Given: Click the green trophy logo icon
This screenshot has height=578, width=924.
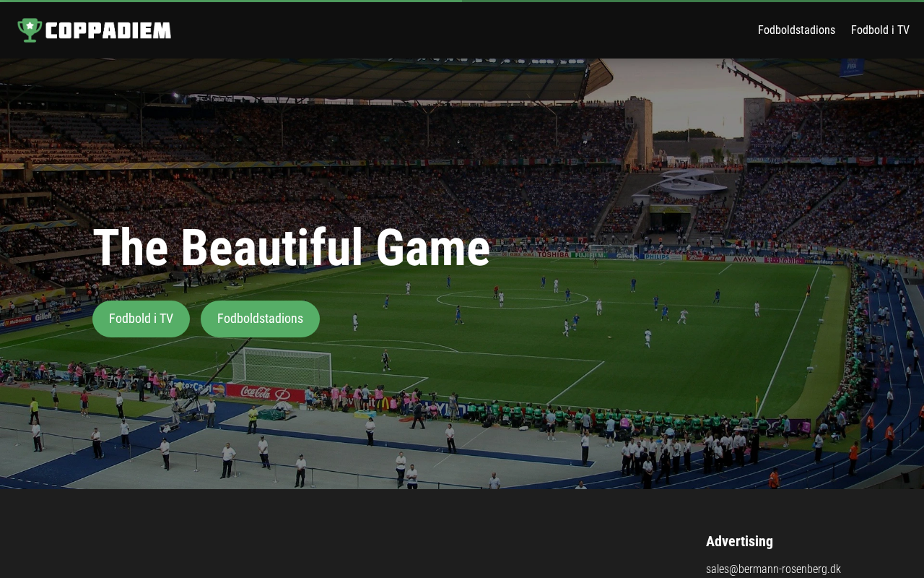Looking at the screenshot, I should [x=30, y=30].
